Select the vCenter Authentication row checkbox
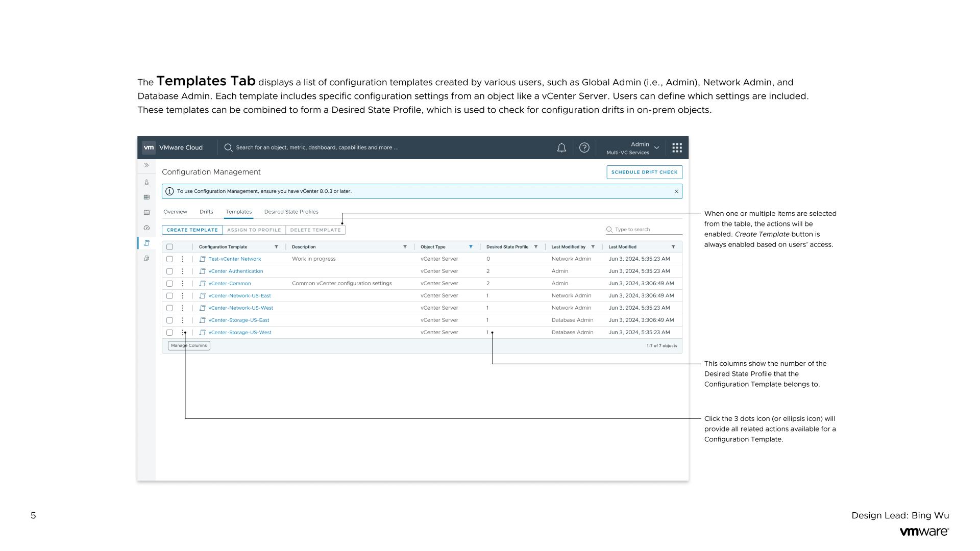Image resolution: width=980 pixels, height=551 pixels. [169, 271]
